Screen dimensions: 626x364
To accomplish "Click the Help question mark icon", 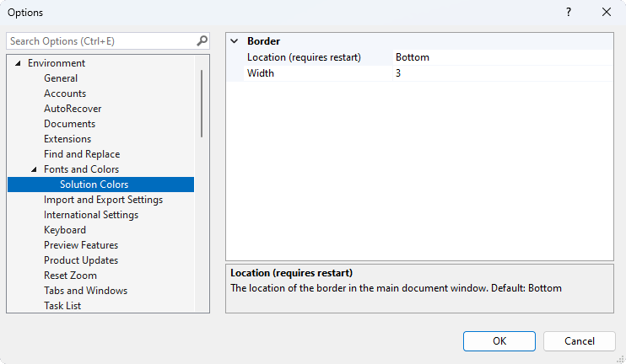I will coord(569,13).
